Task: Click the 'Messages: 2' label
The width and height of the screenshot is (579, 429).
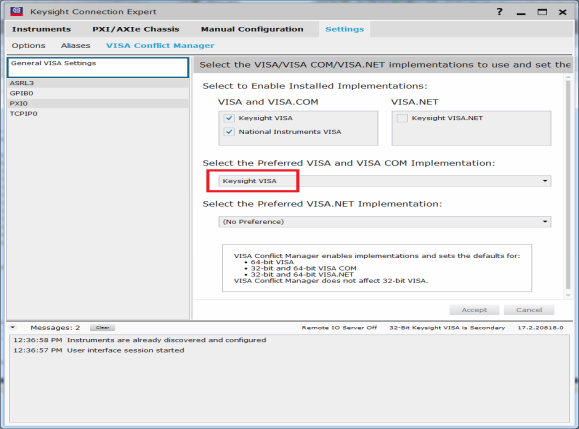Action: (x=55, y=327)
